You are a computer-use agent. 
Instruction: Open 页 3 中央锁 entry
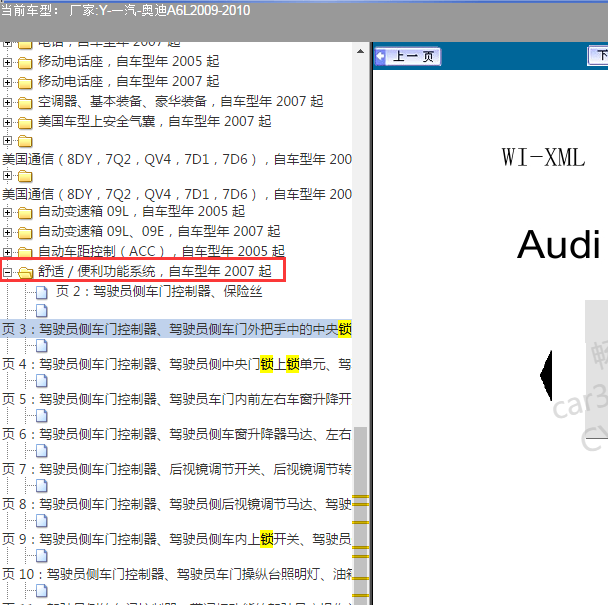click(176, 329)
